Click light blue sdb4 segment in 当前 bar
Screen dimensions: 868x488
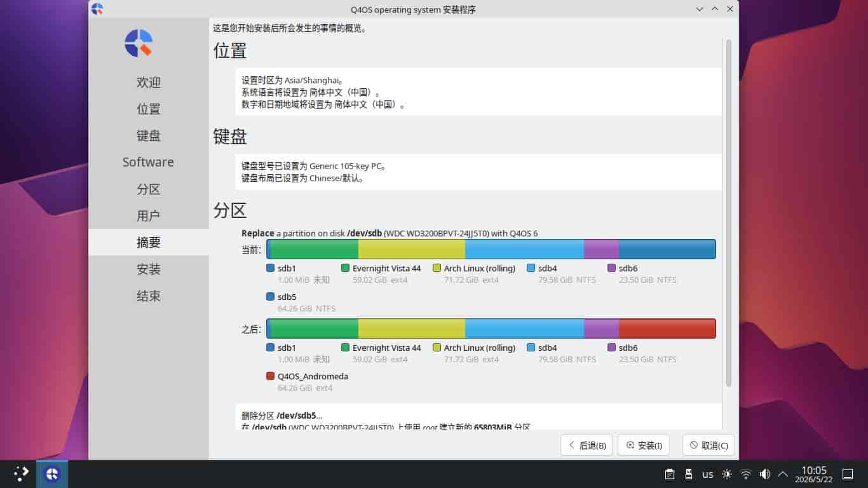coord(524,249)
